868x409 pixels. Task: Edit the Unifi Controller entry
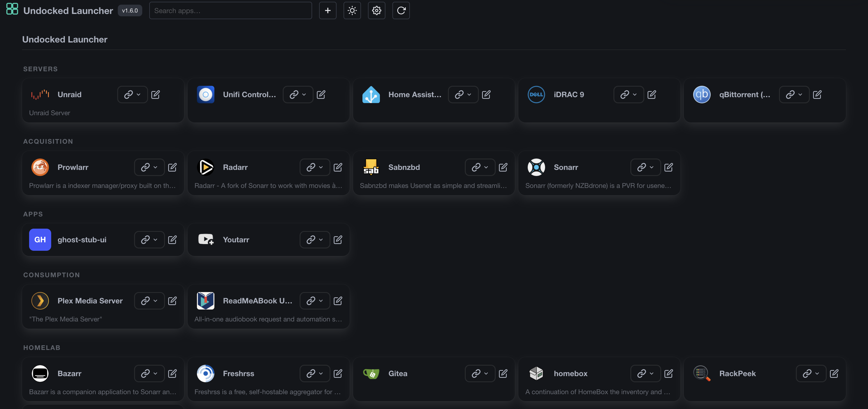pyautogui.click(x=321, y=94)
